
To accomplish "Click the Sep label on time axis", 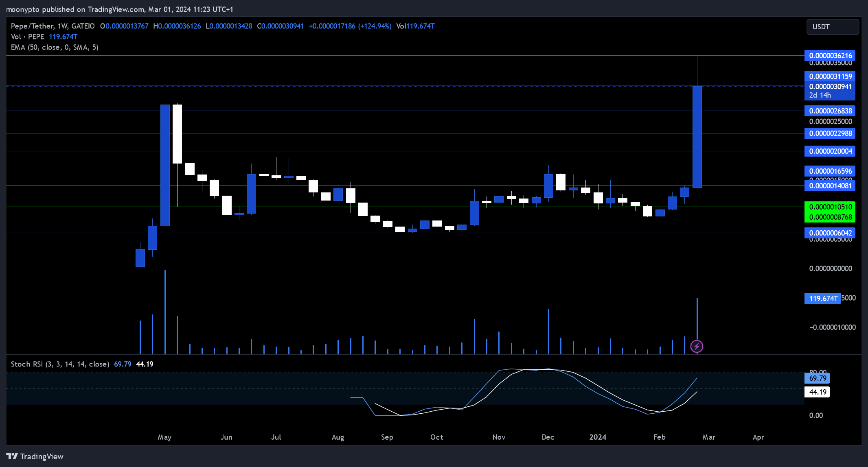I will click(x=387, y=437).
